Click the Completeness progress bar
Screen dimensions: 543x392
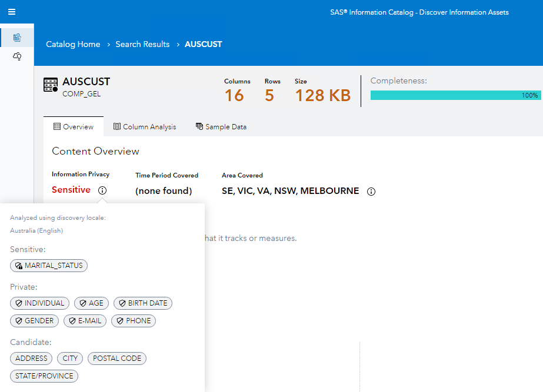coord(455,95)
